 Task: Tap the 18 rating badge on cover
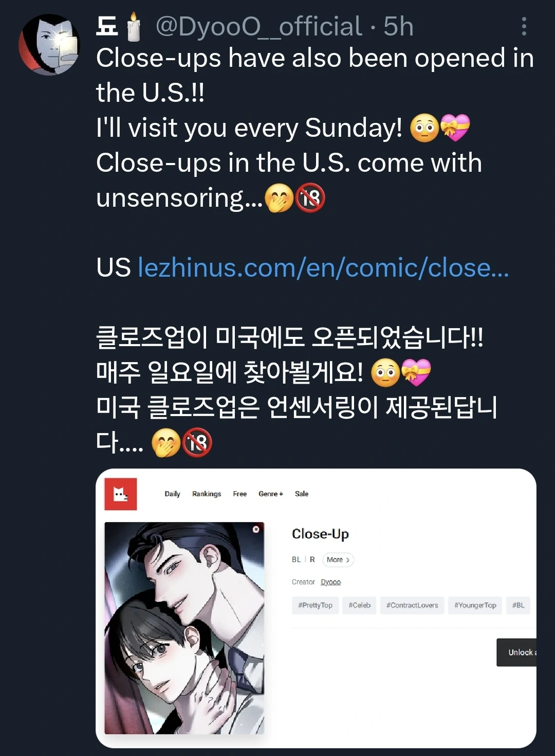[x=256, y=529]
